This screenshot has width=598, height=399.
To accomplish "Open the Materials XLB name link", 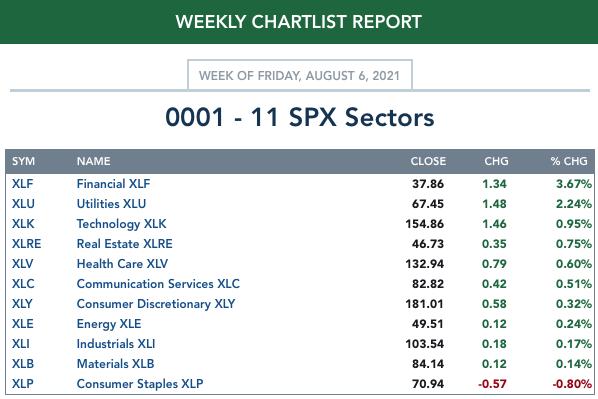I will pyautogui.click(x=115, y=364).
